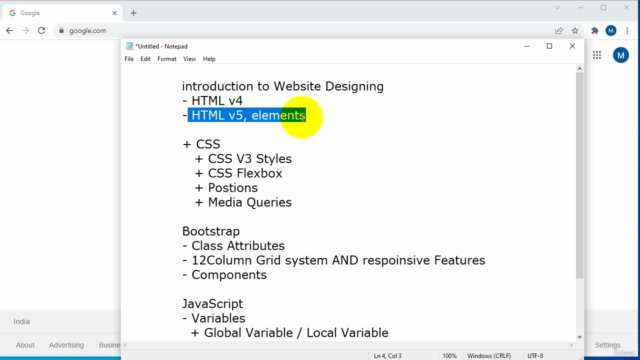Image resolution: width=640 pixels, height=360 pixels.
Task: Click the 'Bootstrap' heading line
Action: click(211, 231)
